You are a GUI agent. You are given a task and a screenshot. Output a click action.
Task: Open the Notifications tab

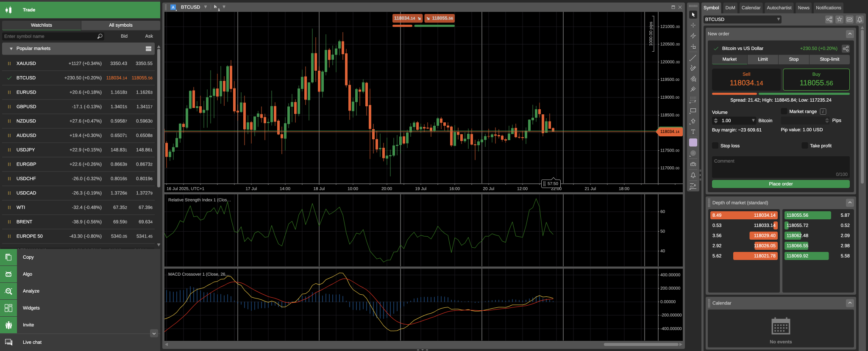[829, 8]
